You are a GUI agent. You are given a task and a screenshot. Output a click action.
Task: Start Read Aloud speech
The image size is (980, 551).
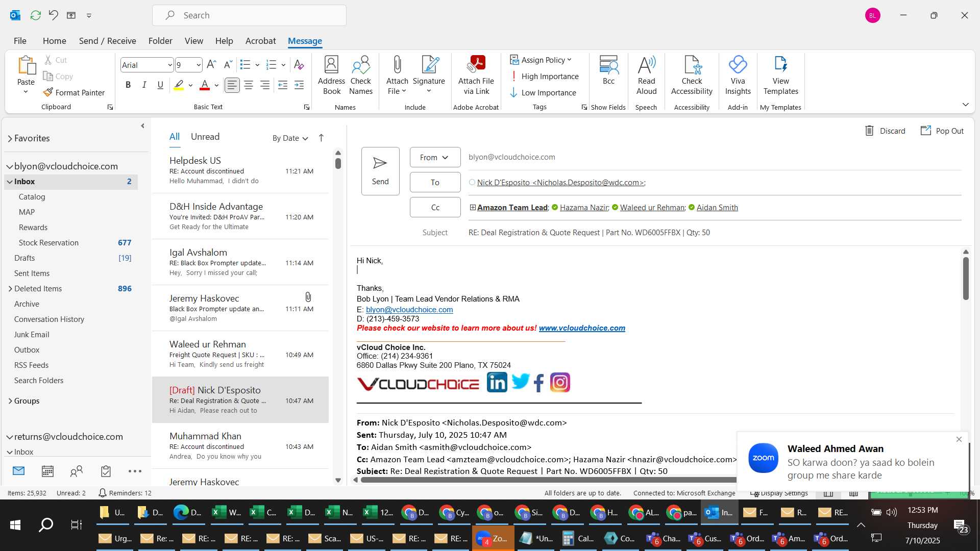tap(646, 76)
